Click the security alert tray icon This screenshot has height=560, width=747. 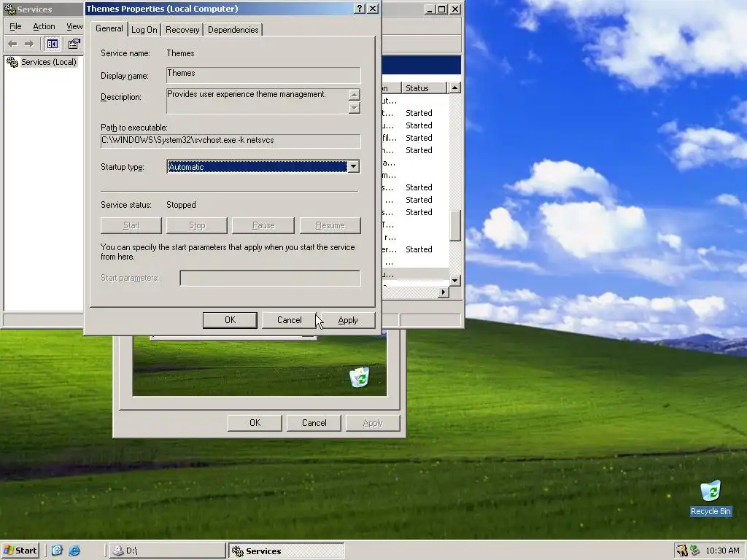point(682,551)
